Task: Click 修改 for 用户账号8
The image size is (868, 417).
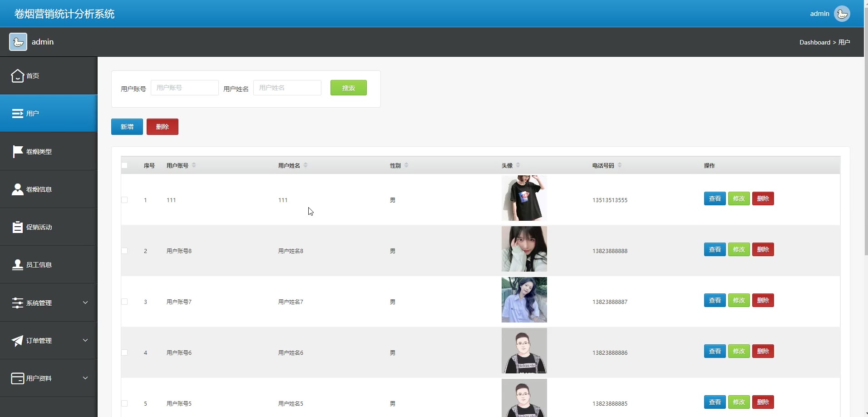Action: [x=739, y=249]
